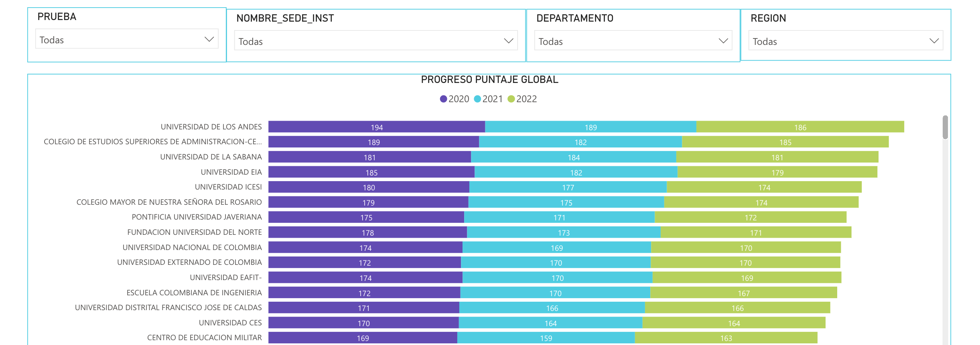980x345 pixels.
Task: Click the PROGRESO PUNTAJE GLOBAL chart title
Action: (489, 80)
